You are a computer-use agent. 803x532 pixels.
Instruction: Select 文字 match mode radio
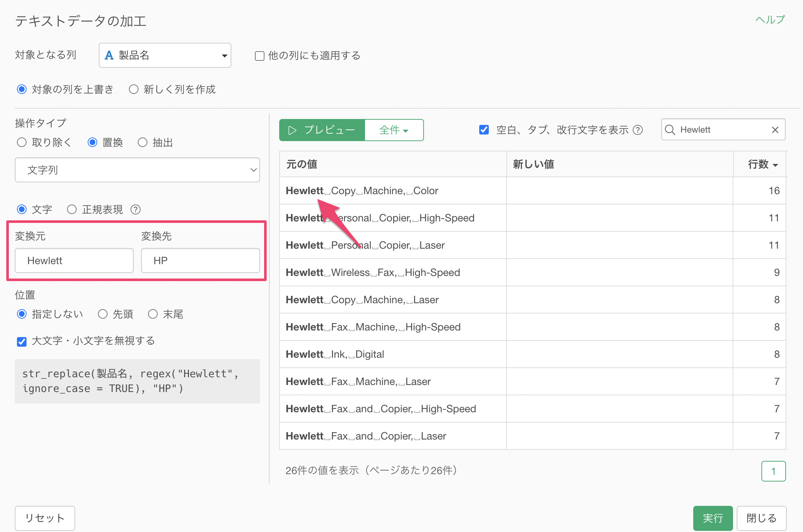click(x=22, y=210)
